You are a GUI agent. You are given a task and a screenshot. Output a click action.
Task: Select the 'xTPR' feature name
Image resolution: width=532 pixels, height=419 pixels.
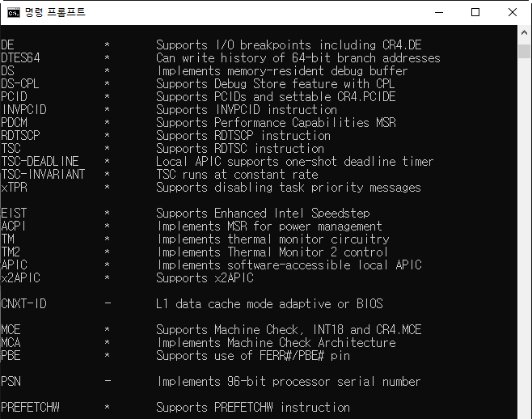pyautogui.click(x=14, y=187)
